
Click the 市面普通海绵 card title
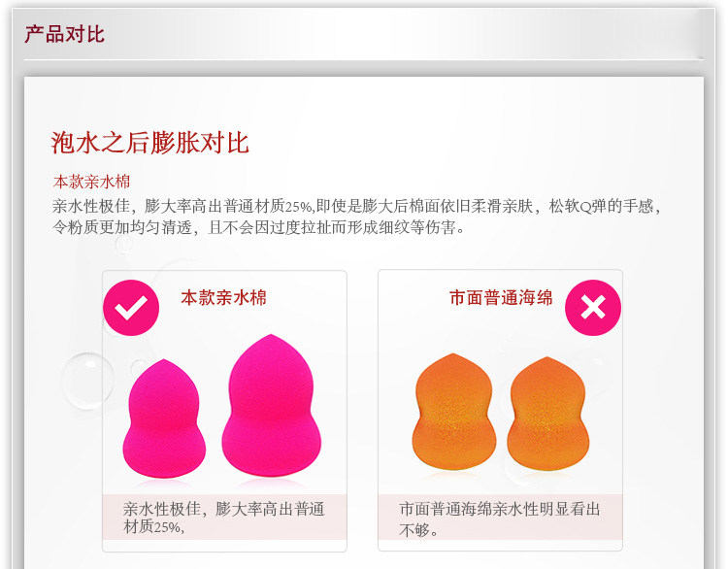[501, 298]
